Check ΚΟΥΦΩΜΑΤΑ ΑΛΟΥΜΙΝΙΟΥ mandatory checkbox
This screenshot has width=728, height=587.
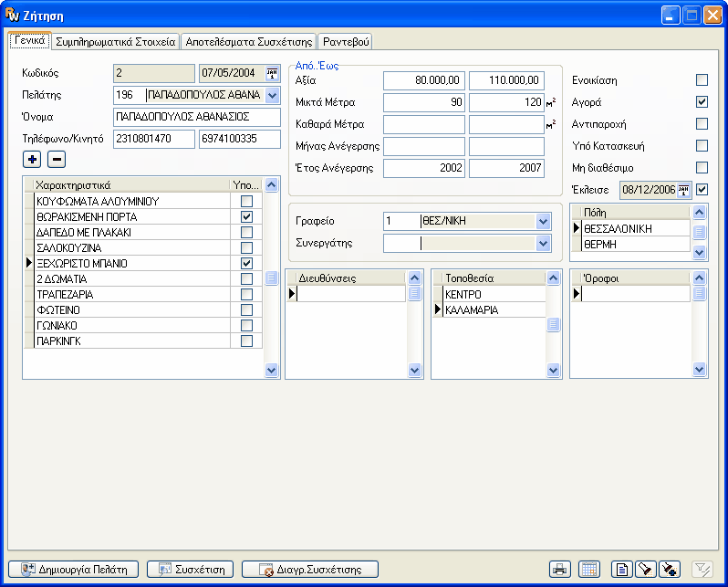tap(246, 201)
